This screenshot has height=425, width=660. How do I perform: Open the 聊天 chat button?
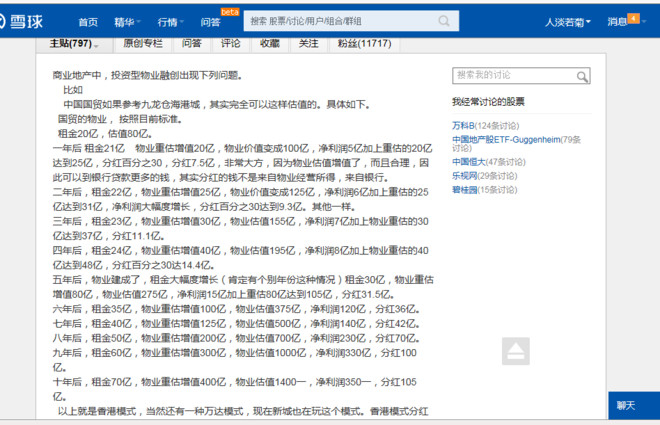pyautogui.click(x=634, y=405)
